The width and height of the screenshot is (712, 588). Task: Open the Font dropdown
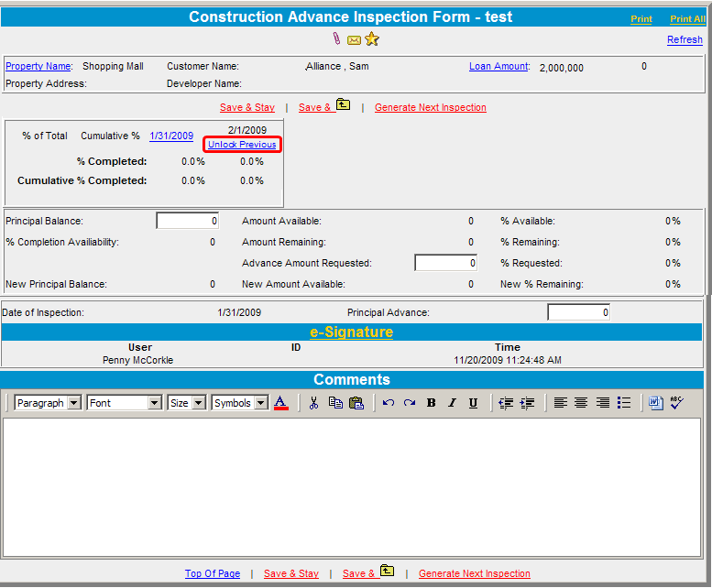point(125,403)
